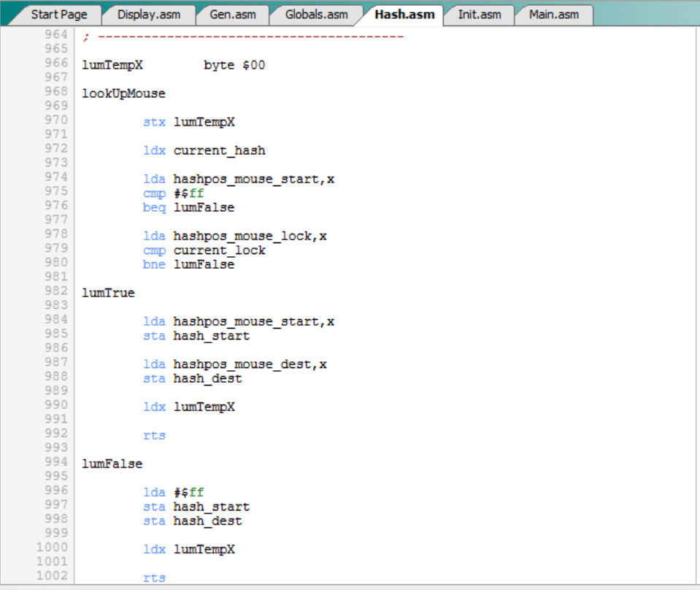Click hashpos_mouse_dest,x on line 987
Image resolution: width=700 pixels, height=590 pixels.
[250, 364]
